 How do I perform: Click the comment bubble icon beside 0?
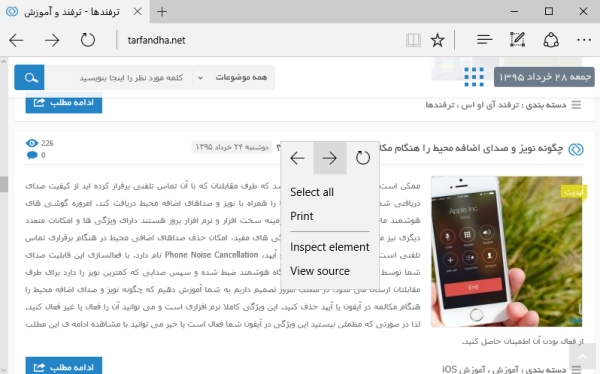point(32,155)
